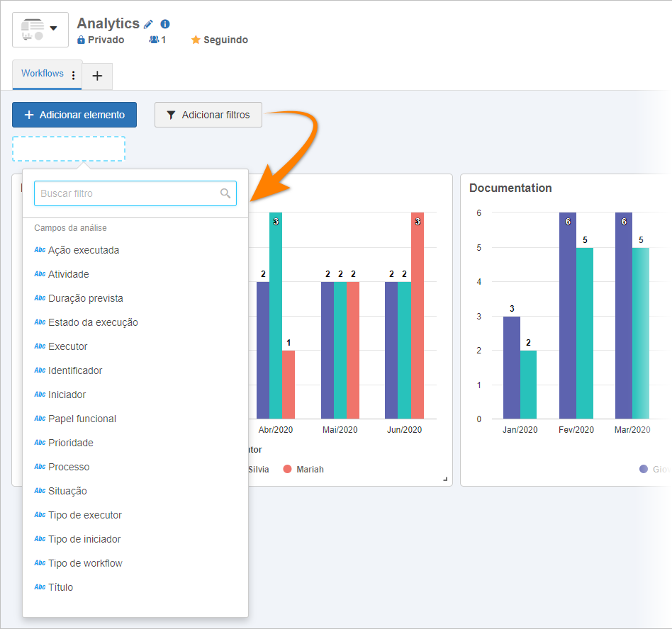Open the portal layout dropdown icon
This screenshot has height=629, width=672.
[40, 30]
